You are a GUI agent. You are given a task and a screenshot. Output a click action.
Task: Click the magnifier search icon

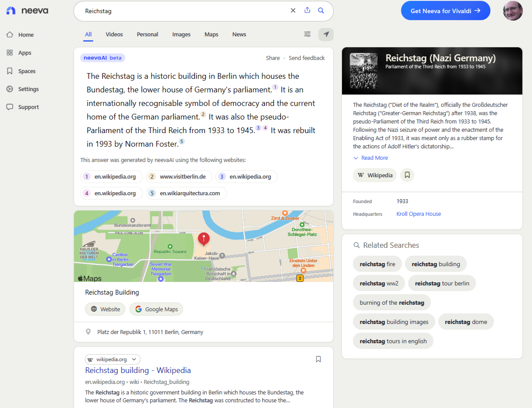pos(321,11)
